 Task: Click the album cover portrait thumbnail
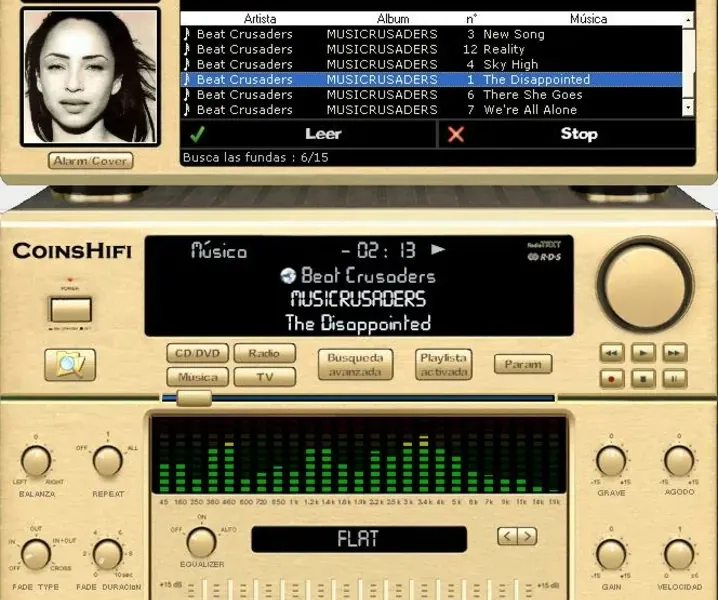pyautogui.click(x=91, y=77)
